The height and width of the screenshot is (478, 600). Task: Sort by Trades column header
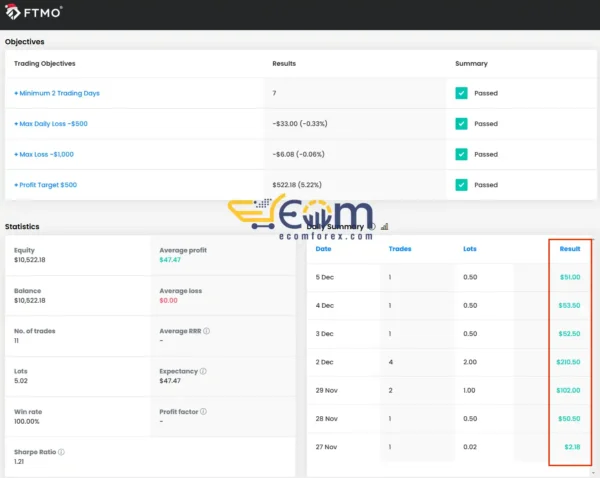pyautogui.click(x=399, y=248)
